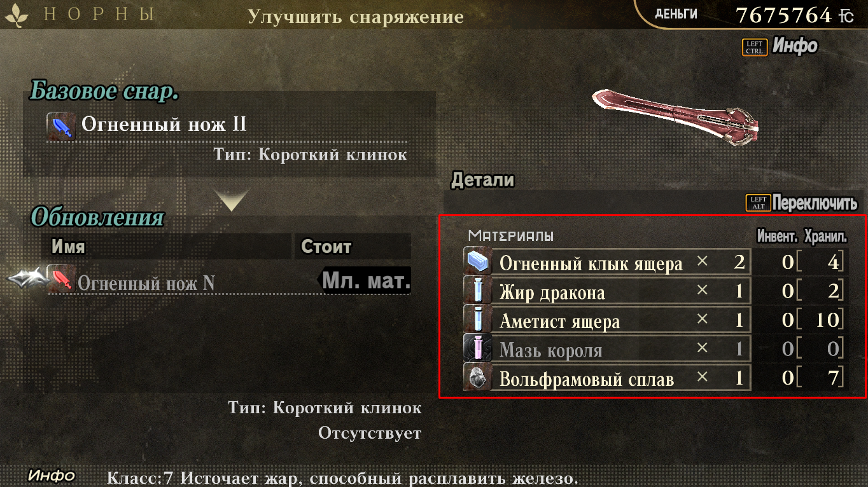Click the red knife icon for Огненный нож N
This screenshot has width=868, height=487.
point(61,278)
